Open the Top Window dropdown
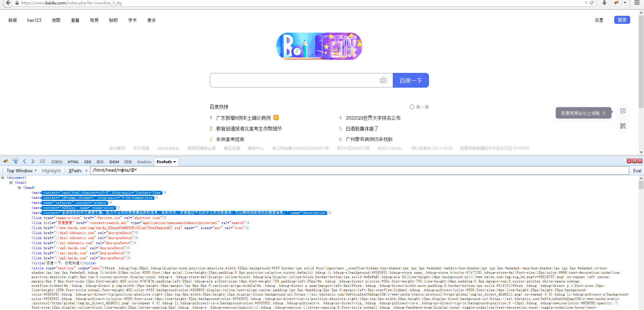Image resolution: width=644 pixels, height=310 pixels. [21, 171]
